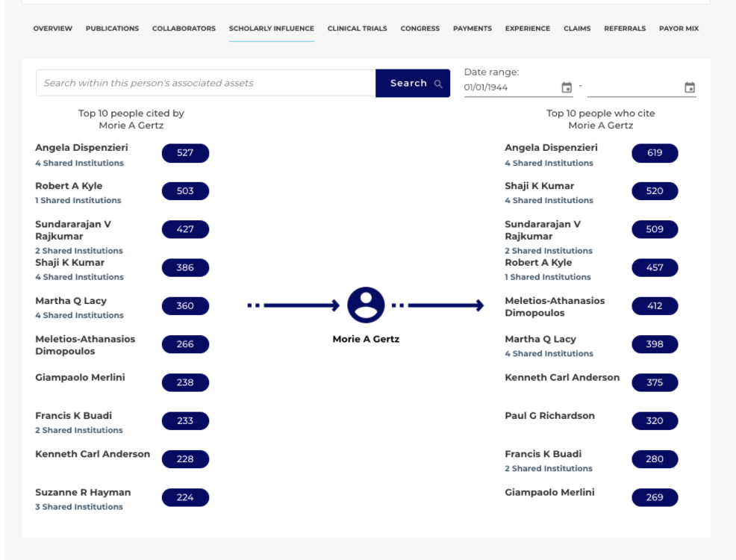This screenshot has width=736, height=560.
Task: Switch to the Payments tab
Action: pyautogui.click(x=473, y=28)
